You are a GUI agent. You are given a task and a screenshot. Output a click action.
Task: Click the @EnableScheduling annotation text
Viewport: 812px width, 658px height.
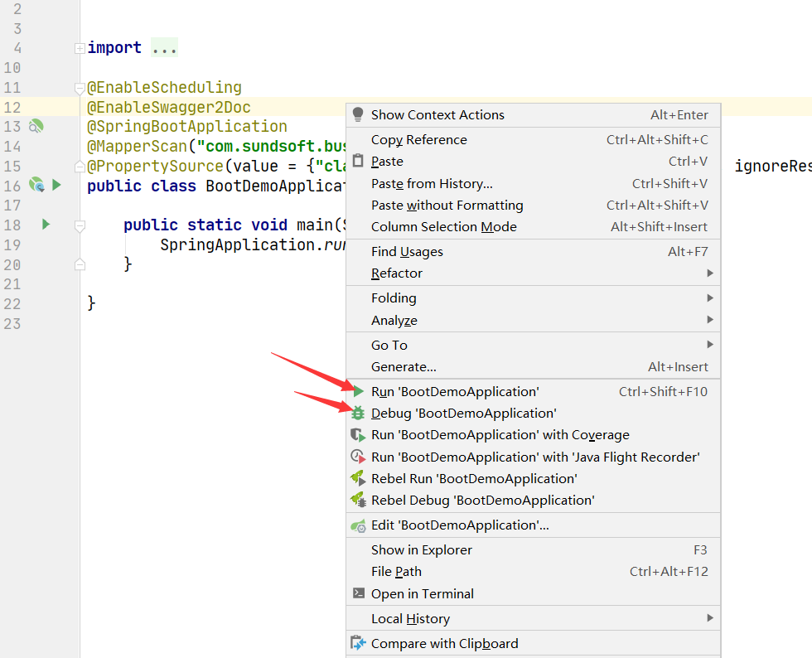coord(164,87)
